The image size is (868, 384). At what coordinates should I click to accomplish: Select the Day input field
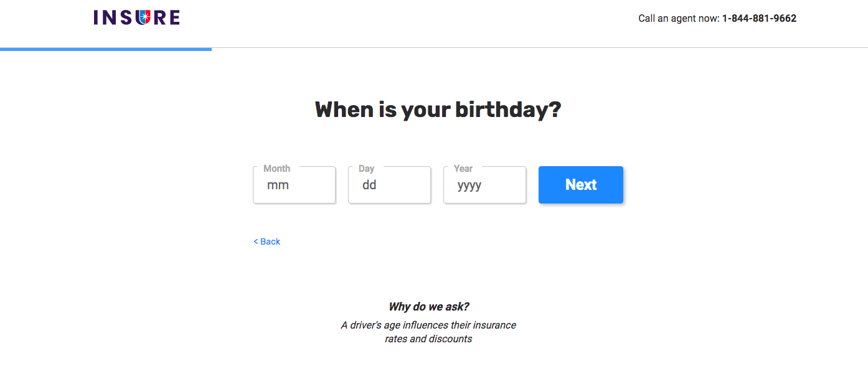pyautogui.click(x=389, y=185)
